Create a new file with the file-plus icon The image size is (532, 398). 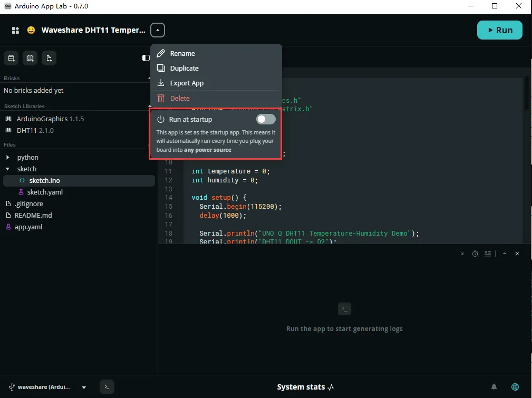(x=49, y=58)
